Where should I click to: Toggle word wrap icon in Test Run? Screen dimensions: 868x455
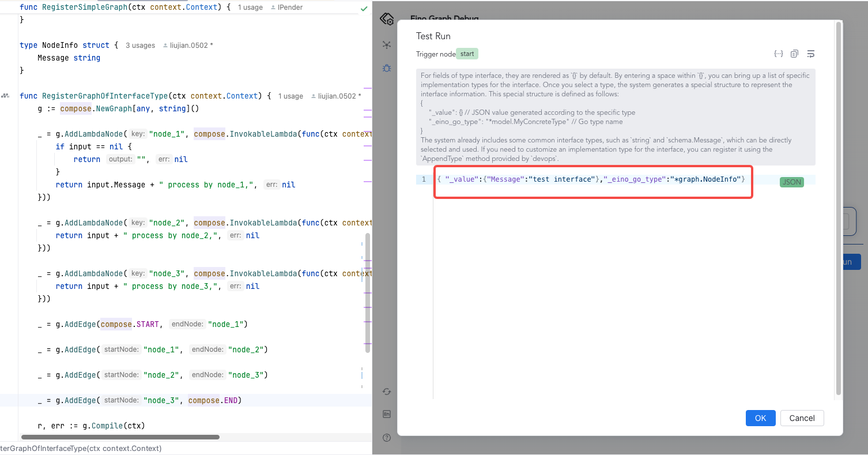(810, 54)
